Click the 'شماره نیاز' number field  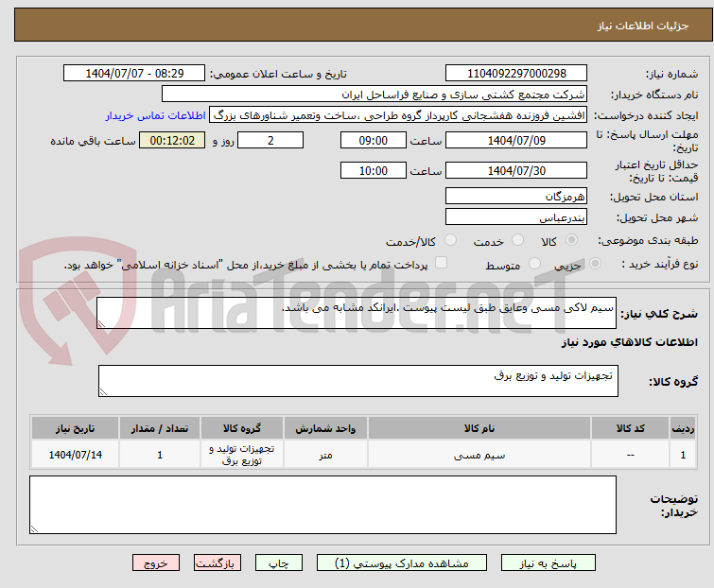pos(515,74)
